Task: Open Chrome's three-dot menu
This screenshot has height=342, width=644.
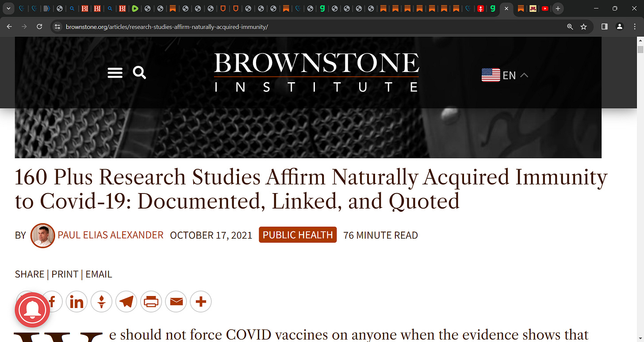Action: click(x=634, y=27)
